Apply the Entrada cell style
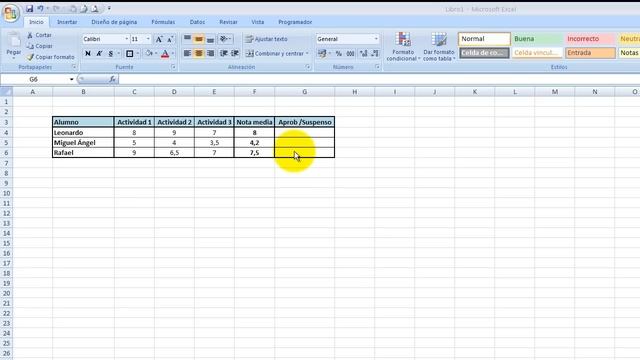This screenshot has height=360, width=640. pos(590,53)
